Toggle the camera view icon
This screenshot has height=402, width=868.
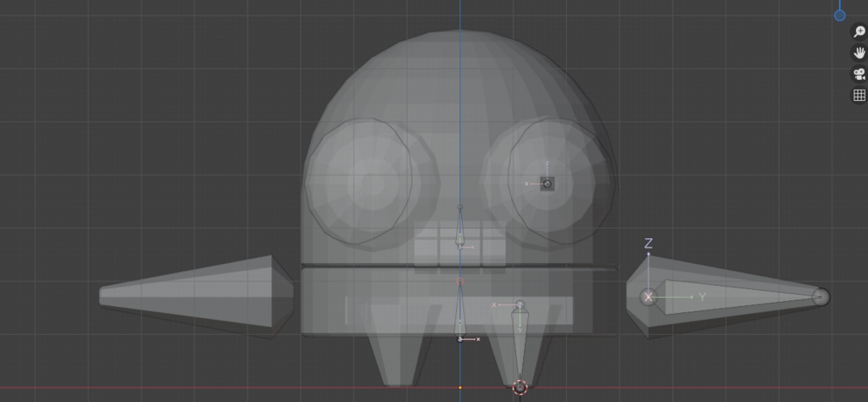(859, 74)
